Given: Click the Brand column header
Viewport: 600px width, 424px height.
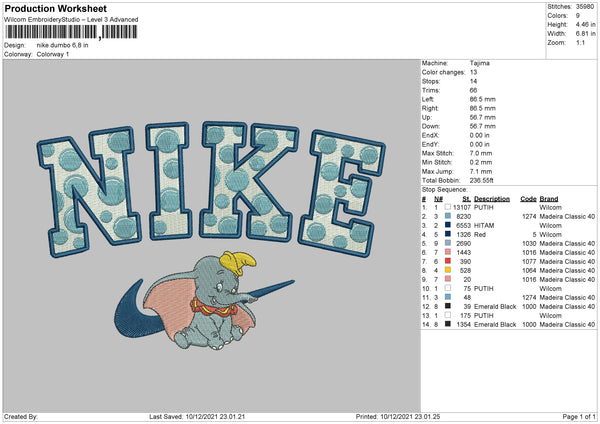Looking at the screenshot, I should (548, 198).
